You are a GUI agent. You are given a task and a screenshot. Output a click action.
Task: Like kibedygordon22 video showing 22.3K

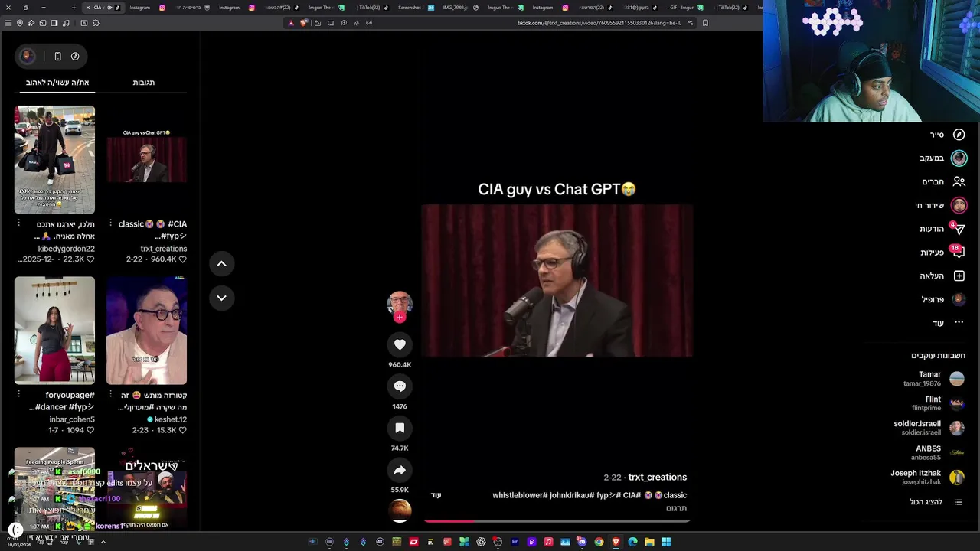pos(90,259)
